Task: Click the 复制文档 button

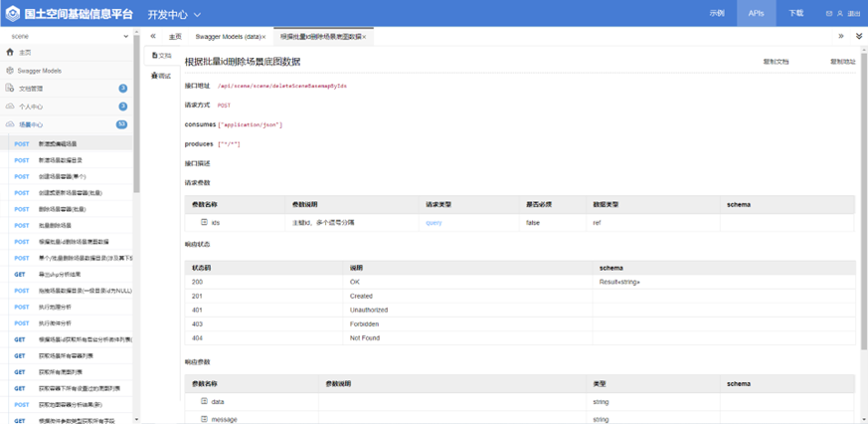Action: 776,62
